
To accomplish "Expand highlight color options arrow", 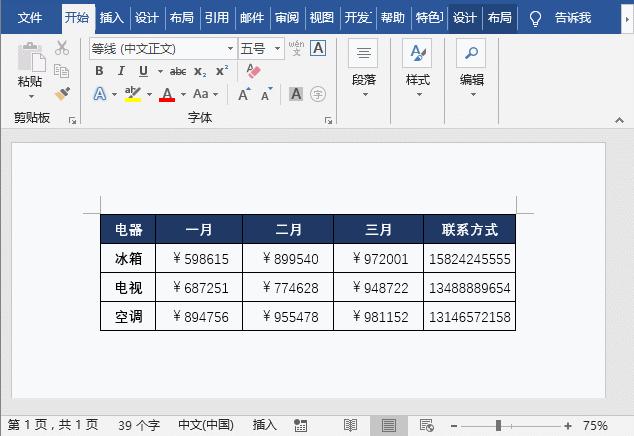I will (149, 95).
